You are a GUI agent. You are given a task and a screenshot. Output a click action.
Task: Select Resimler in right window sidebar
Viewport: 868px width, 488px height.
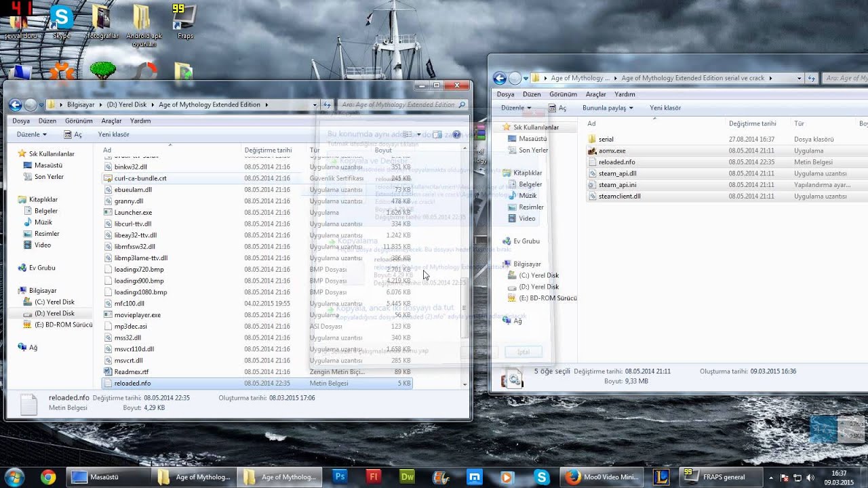click(x=531, y=207)
